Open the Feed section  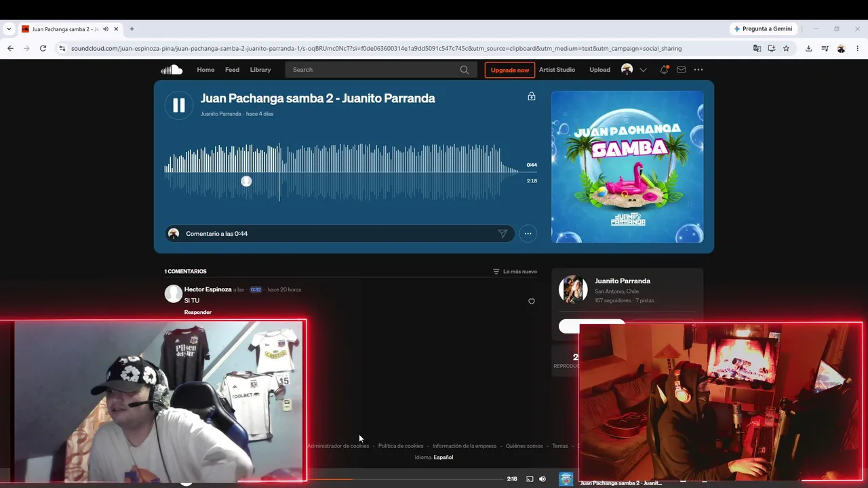pyautogui.click(x=232, y=70)
